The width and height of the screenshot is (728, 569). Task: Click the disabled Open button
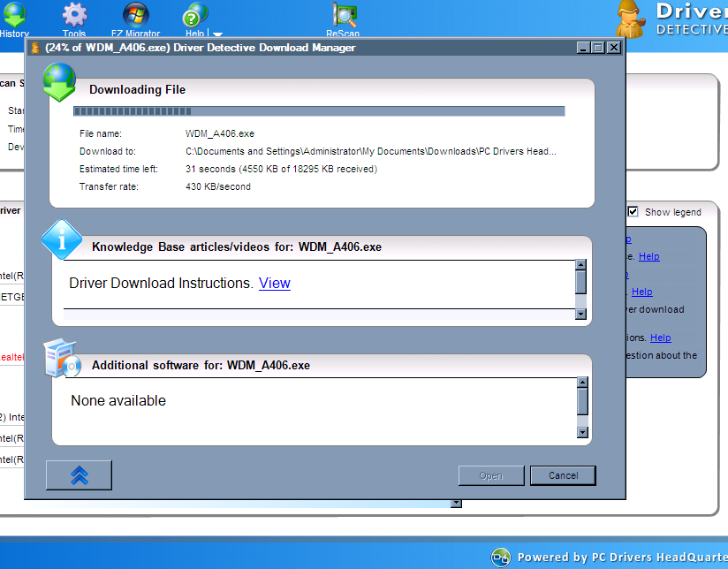point(491,475)
